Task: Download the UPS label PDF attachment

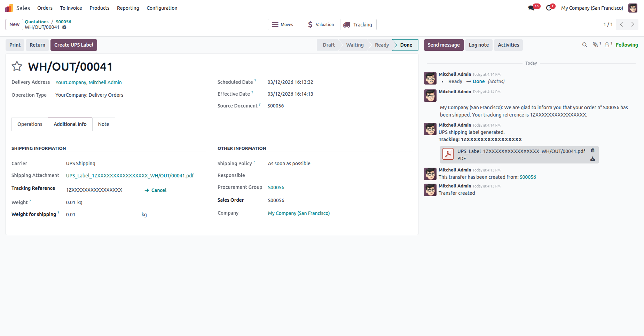Action: click(592, 159)
